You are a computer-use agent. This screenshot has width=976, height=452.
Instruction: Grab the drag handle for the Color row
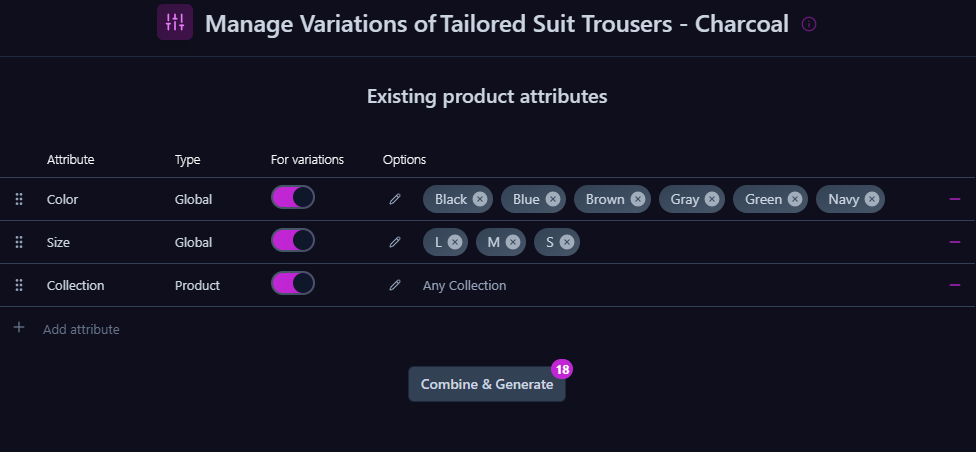pos(19,199)
